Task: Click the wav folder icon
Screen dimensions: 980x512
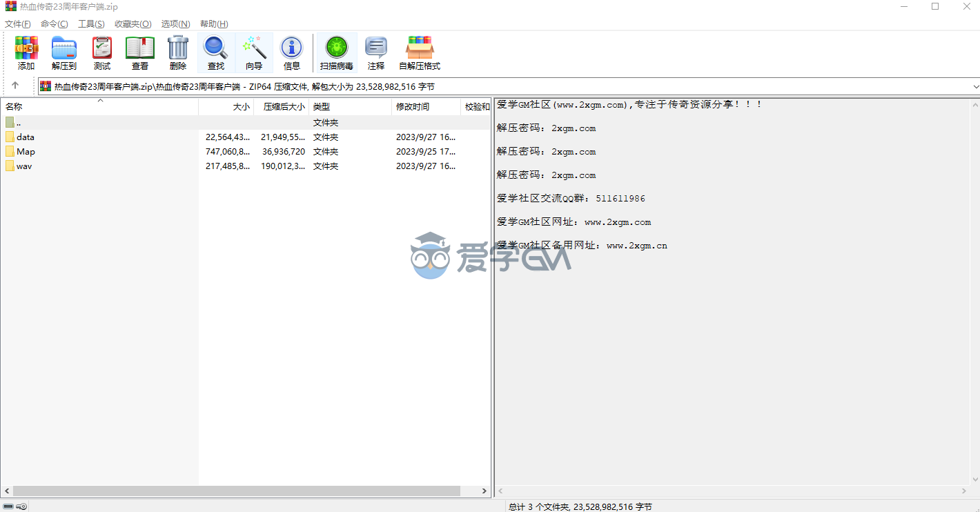Action: 10,166
